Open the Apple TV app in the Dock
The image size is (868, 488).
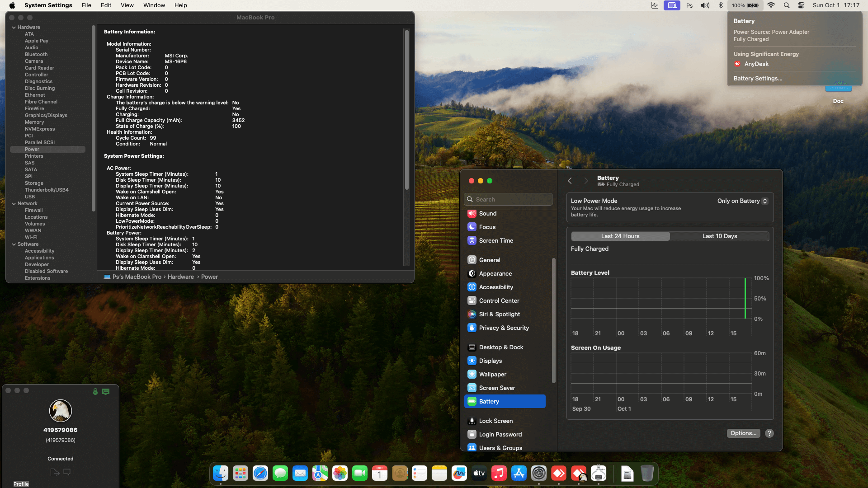(479, 473)
